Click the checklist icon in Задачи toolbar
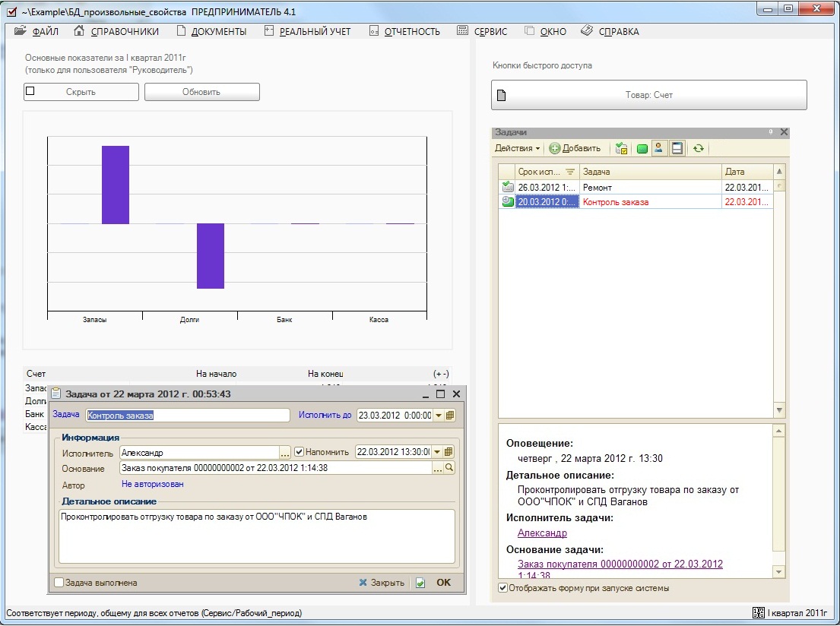The image size is (840, 626). click(x=622, y=149)
